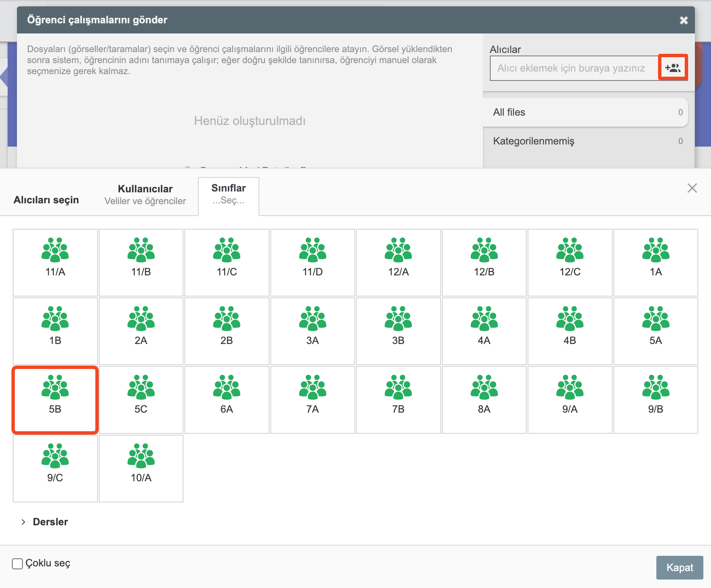This screenshot has height=588, width=711.
Task: Focus the Alıcılar recipient input field
Action: (574, 68)
